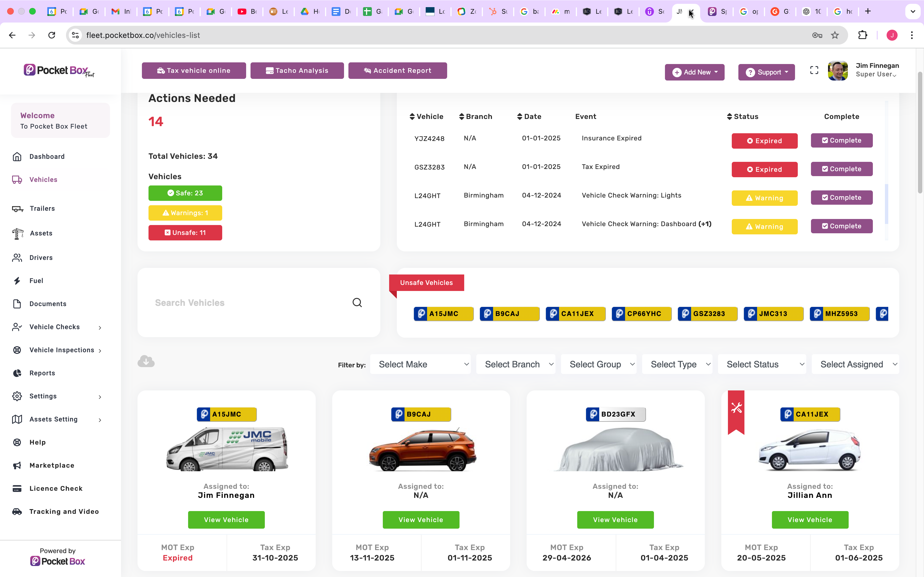Mark YJZ4248 Insurance Expired as Complete
The image size is (924, 577).
pos(842,140)
